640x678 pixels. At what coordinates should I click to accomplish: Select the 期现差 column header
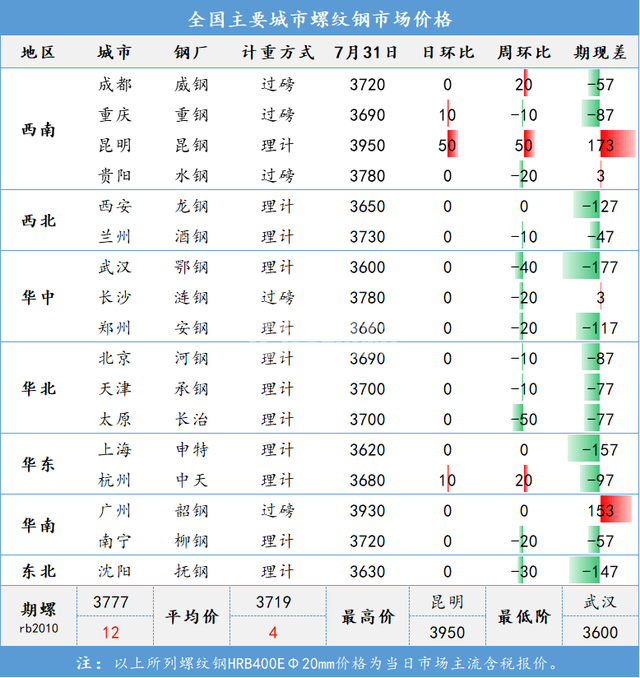(600, 52)
